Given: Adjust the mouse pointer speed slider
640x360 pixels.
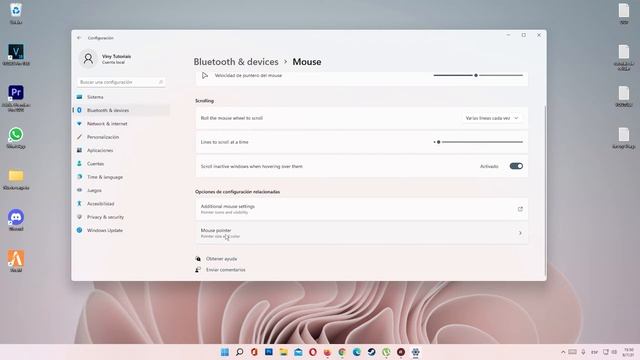Looking at the screenshot, I should pos(478,76).
